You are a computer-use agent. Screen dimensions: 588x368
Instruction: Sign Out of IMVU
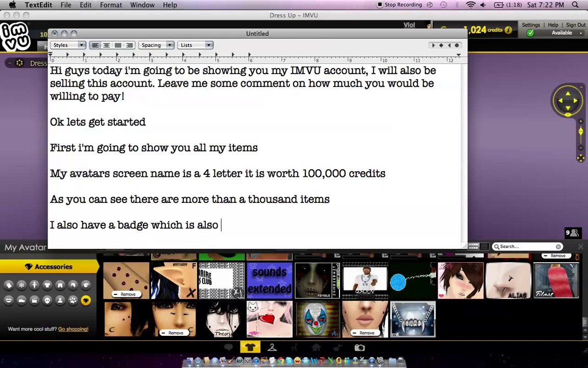click(x=576, y=25)
